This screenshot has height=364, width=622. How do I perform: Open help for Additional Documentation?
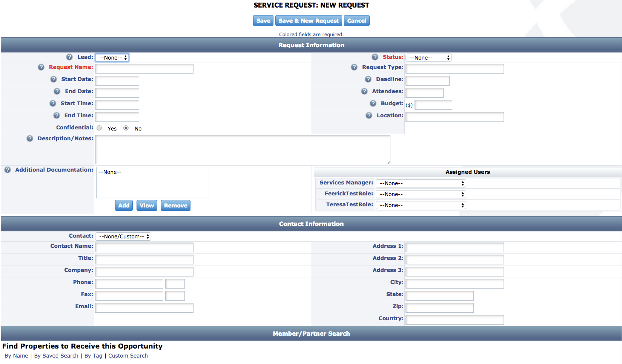pos(8,170)
